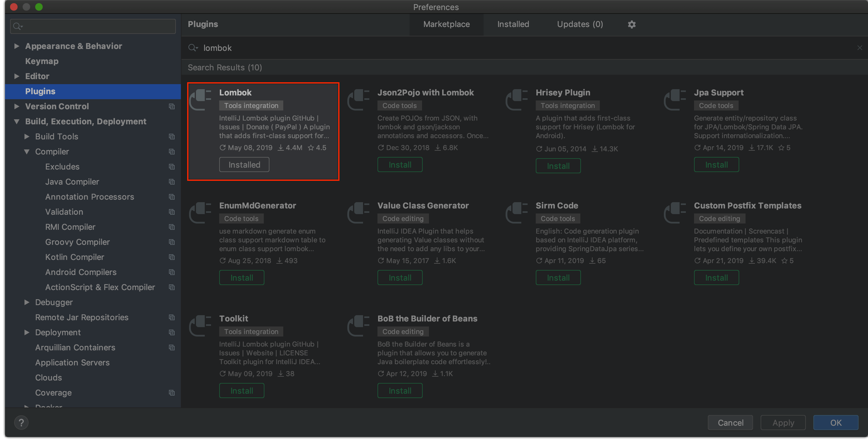Install the Hrisey Plugin
Viewport: 868px width, 442px height.
[x=558, y=166]
